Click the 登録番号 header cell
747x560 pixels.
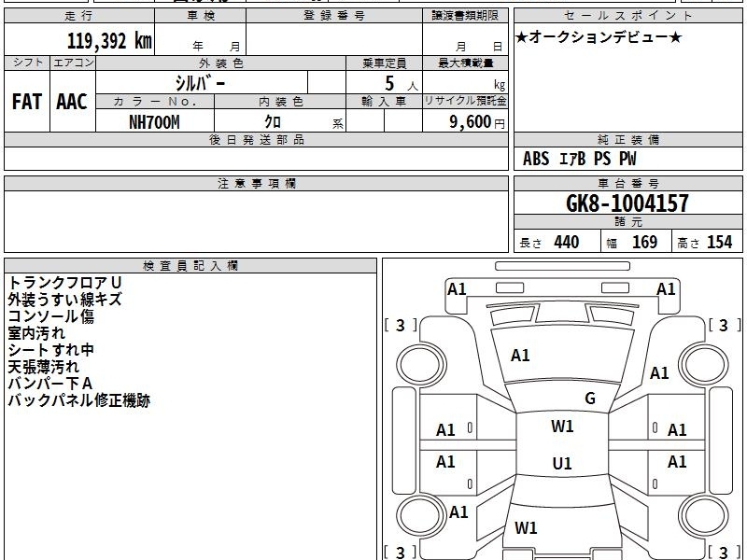[x=334, y=16]
